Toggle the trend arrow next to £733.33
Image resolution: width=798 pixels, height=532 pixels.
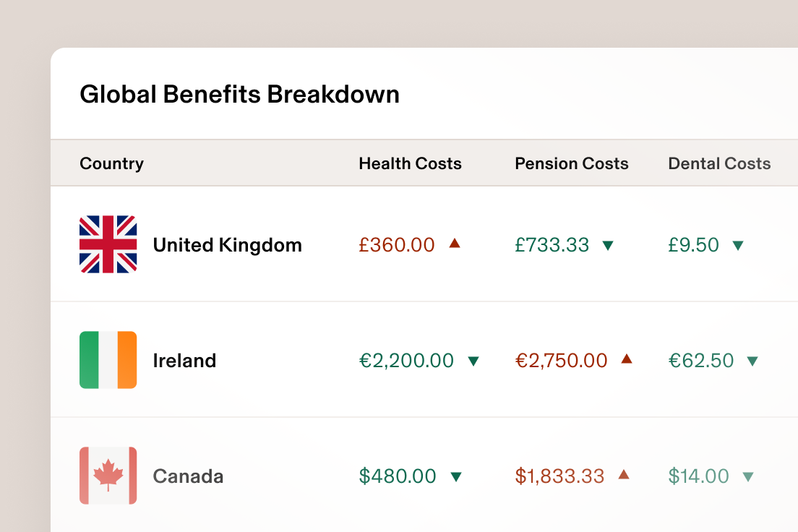coord(609,245)
